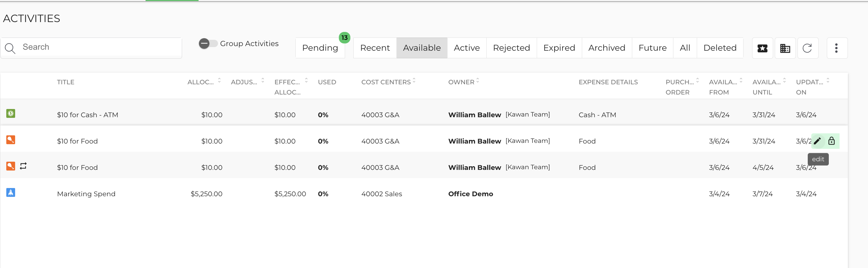
Task: Edit the $10 for Food activity with pencil
Action: coord(818,141)
